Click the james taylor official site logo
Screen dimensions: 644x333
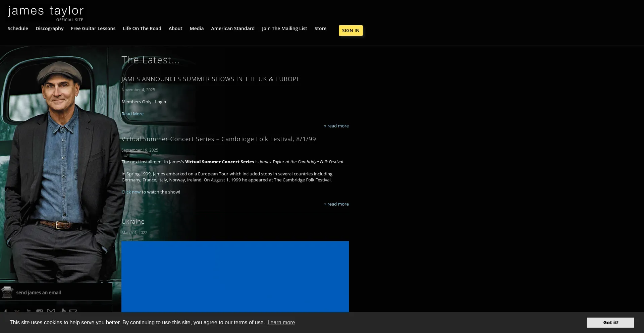coord(46,13)
